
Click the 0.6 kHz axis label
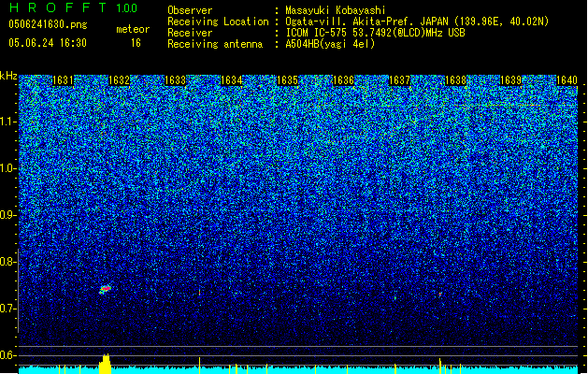pyautogui.click(x=8, y=355)
